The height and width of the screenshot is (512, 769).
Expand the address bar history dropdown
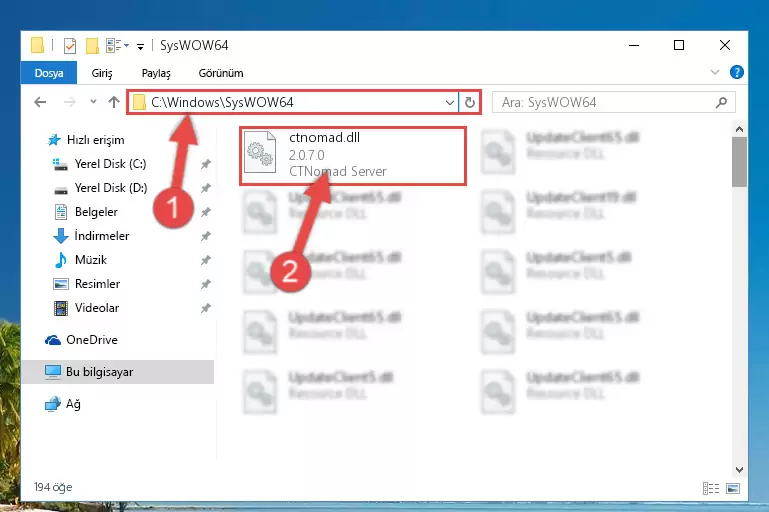click(449, 102)
